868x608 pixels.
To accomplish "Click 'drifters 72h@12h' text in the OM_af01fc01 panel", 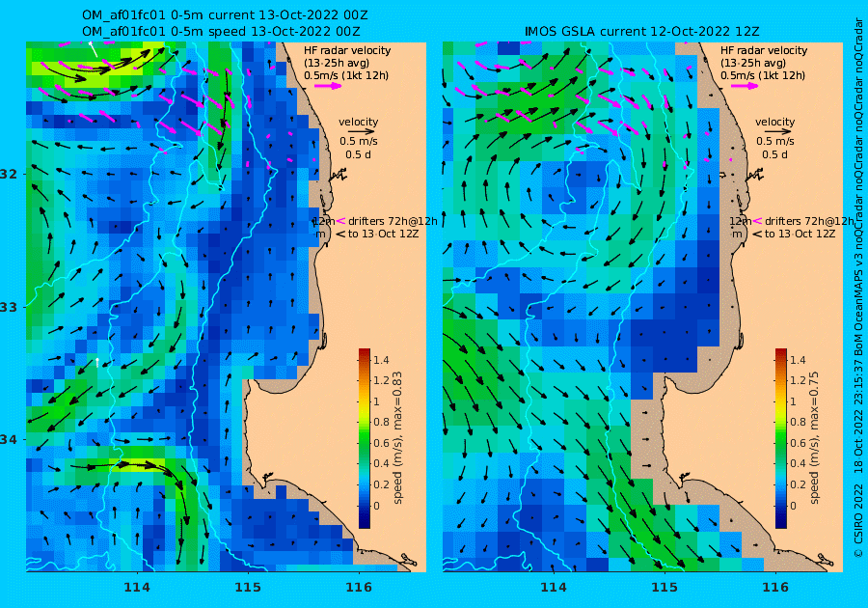I will click(393, 221).
